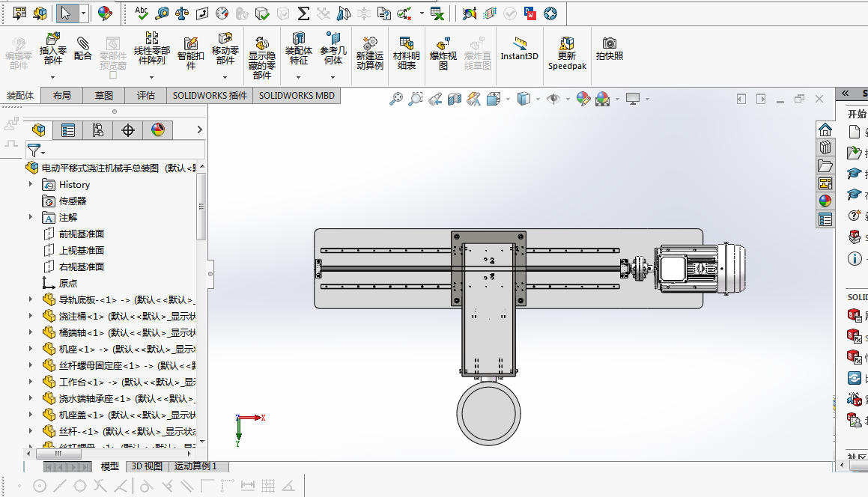
Task: Toggle the 智能扣件 smart fasteners tool
Action: pyautogui.click(x=190, y=53)
